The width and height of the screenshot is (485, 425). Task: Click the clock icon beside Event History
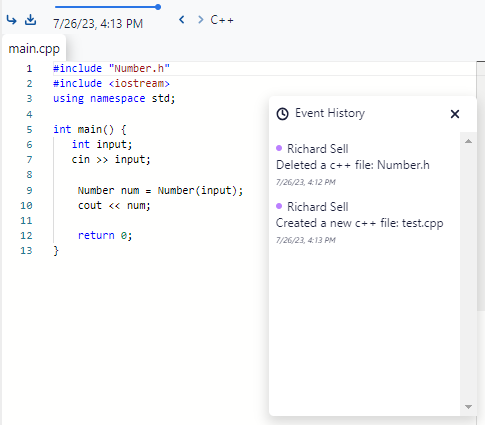coord(282,114)
